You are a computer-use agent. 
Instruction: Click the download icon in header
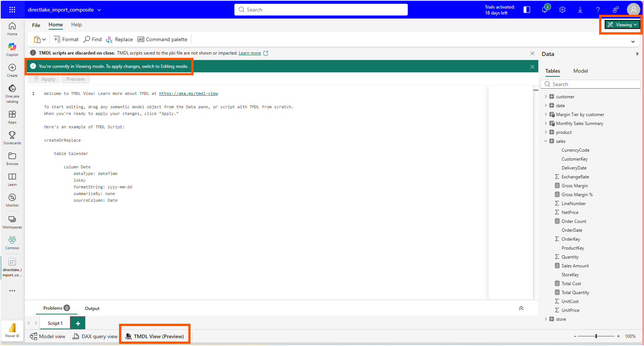click(x=580, y=10)
